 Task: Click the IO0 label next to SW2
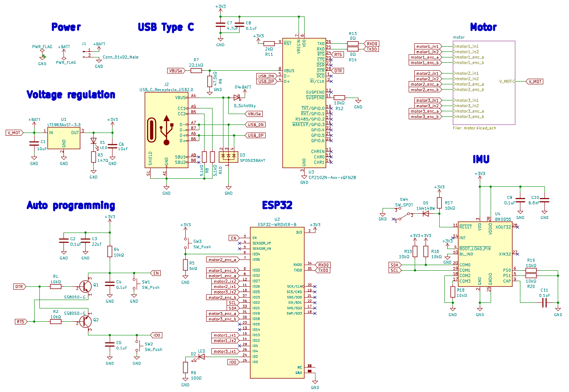pos(156,335)
